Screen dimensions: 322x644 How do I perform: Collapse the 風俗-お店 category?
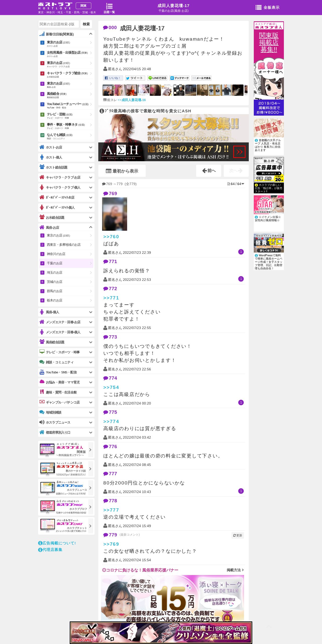coord(66,227)
